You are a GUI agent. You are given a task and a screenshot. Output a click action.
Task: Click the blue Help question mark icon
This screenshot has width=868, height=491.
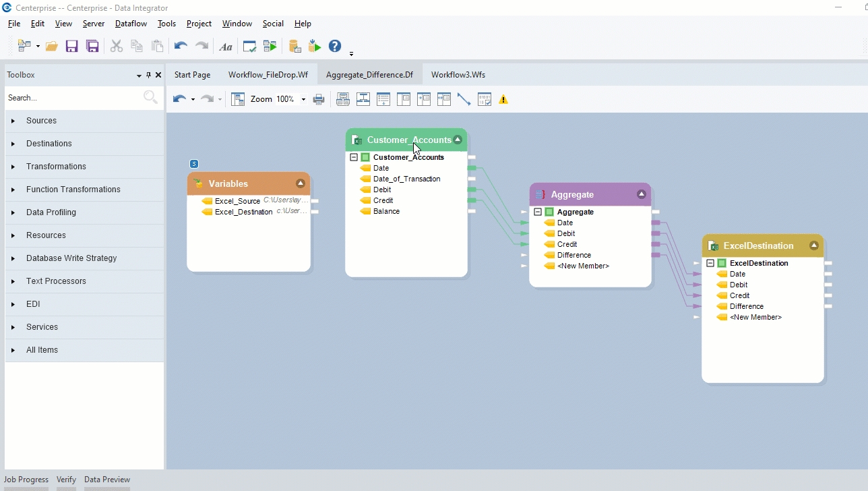[x=335, y=46]
